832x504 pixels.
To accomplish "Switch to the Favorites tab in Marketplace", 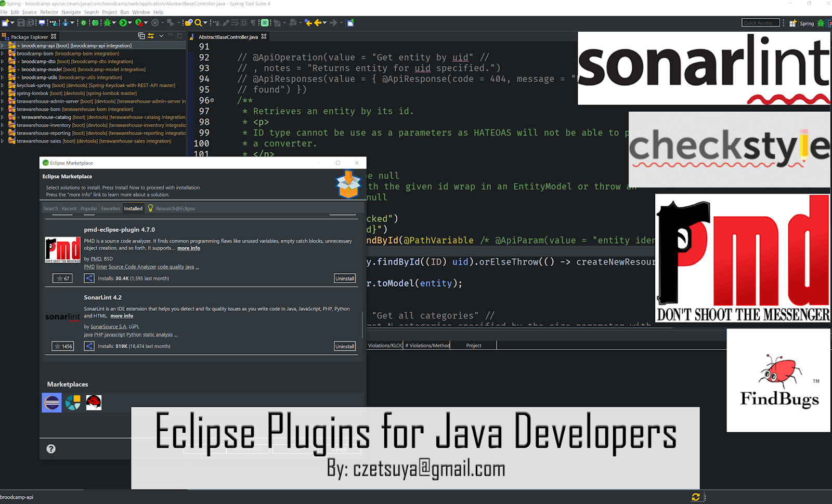I will (x=110, y=208).
